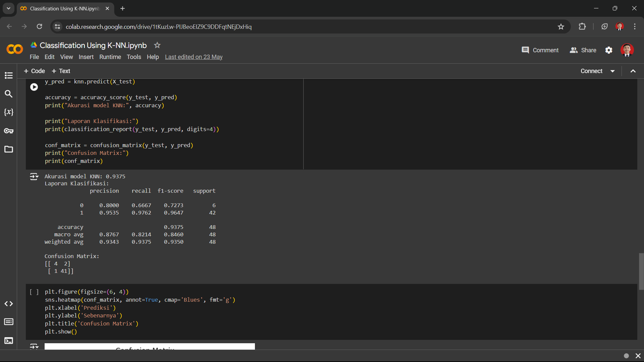Run the KNN prediction code cell
This screenshot has width=644, height=362.
click(34, 87)
